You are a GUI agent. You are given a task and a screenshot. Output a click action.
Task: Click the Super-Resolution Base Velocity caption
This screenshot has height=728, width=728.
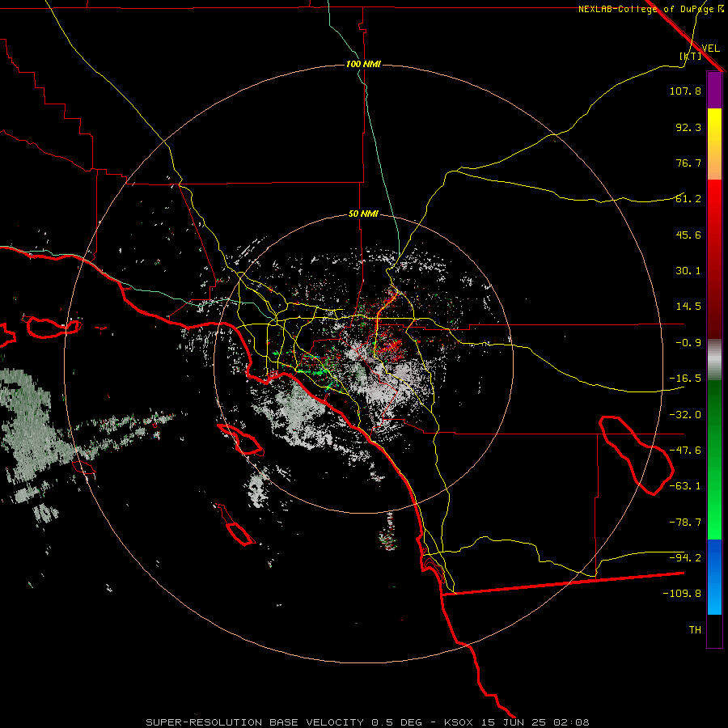coord(367,722)
